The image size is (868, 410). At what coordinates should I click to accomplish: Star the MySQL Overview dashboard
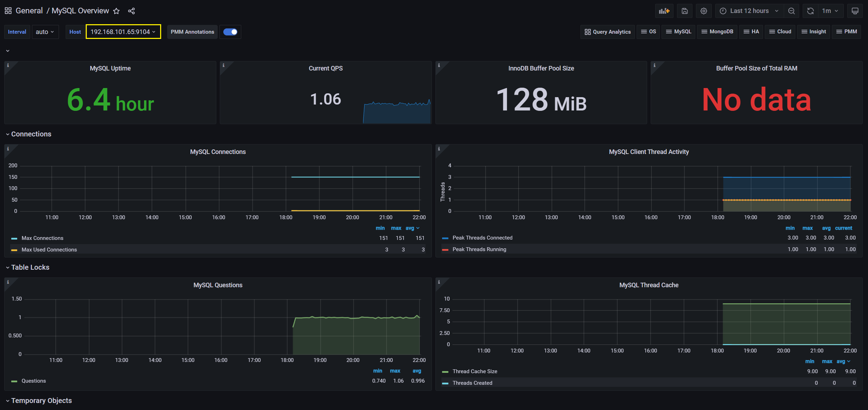(117, 11)
